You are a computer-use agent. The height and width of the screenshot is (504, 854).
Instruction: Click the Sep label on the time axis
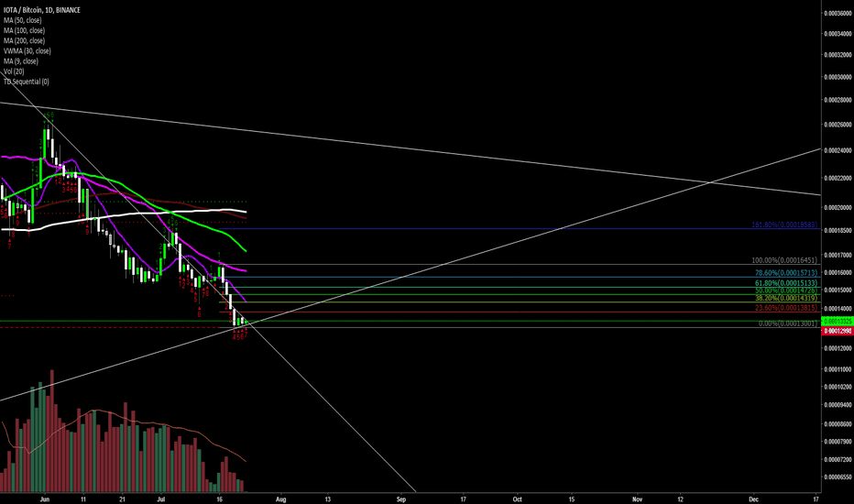tap(401, 499)
